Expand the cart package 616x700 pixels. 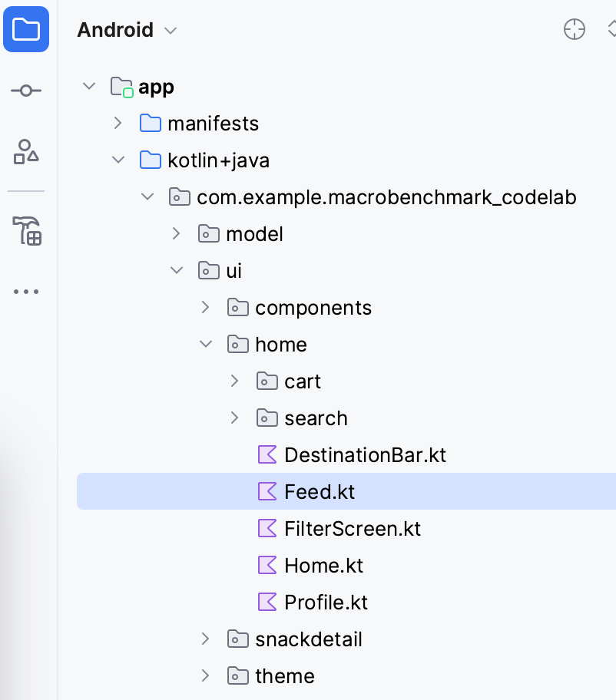click(x=235, y=381)
